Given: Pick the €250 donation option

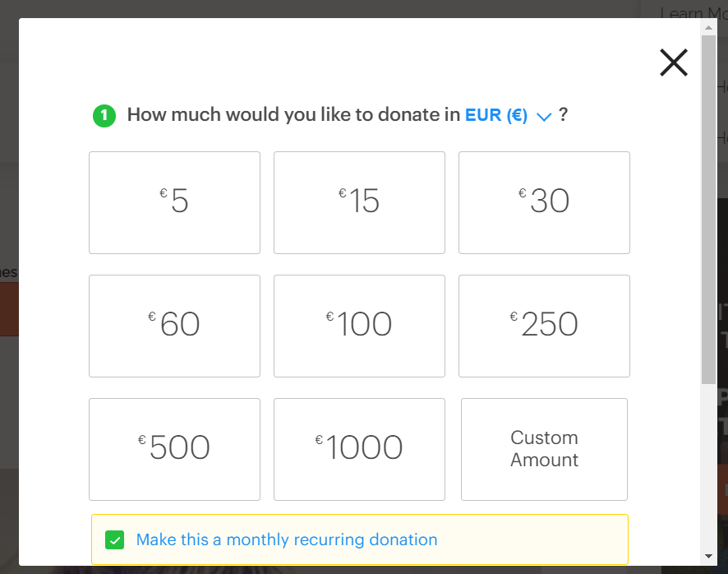Looking at the screenshot, I should coord(544,326).
